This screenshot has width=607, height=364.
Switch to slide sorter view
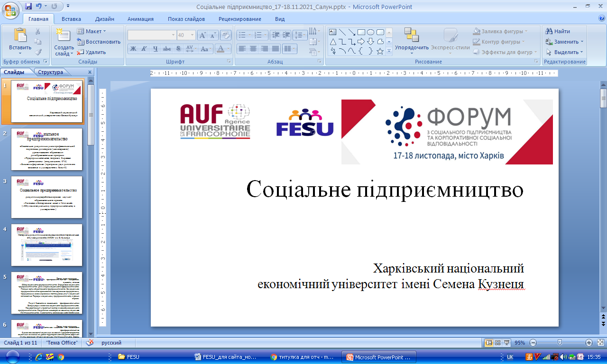coord(498,342)
